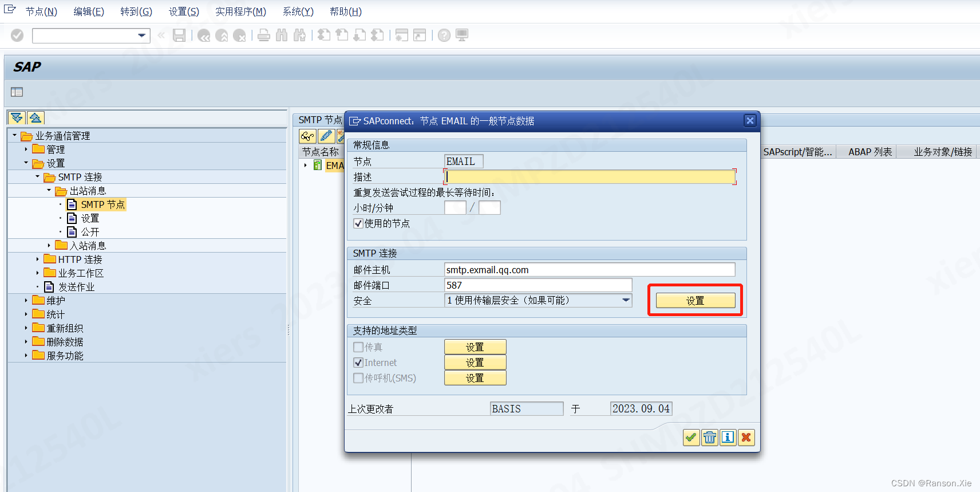Click the 设置 button for 传真

(x=475, y=347)
